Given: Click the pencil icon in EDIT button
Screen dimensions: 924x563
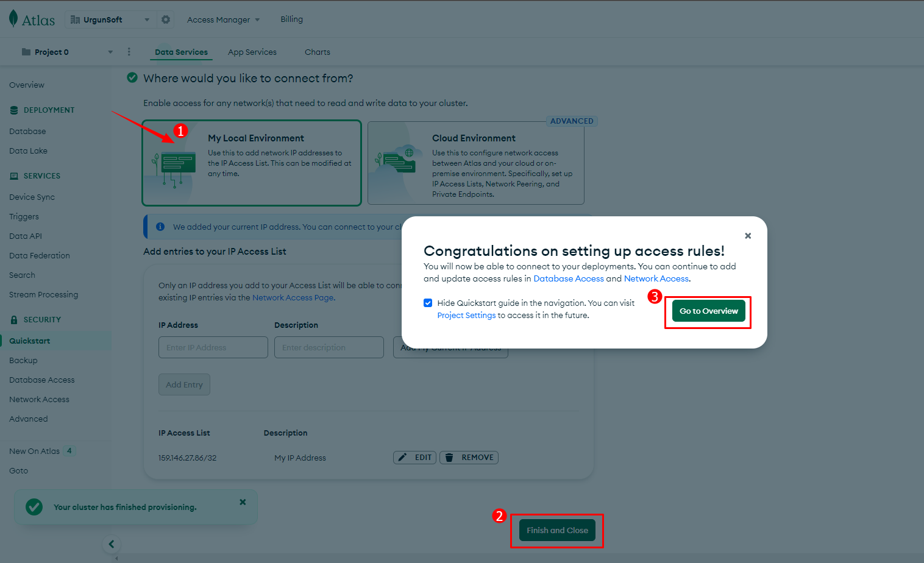Looking at the screenshot, I should 403,458.
